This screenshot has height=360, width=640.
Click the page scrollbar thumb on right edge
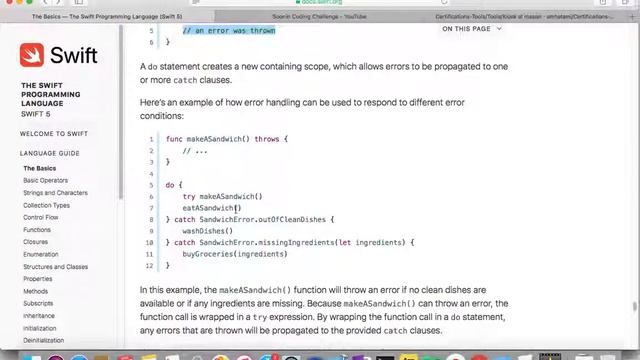tap(634, 307)
